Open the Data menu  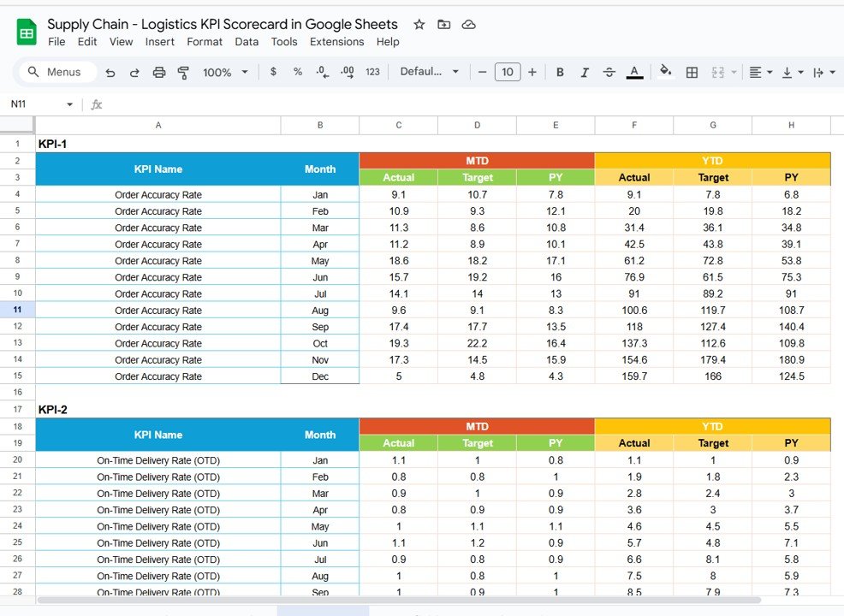(x=245, y=41)
